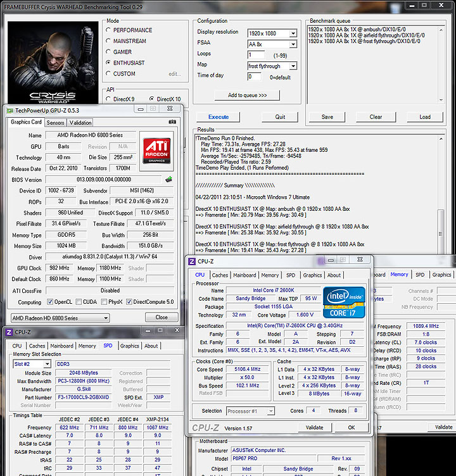Select the MAINSTREAM mode radio button

point(108,41)
